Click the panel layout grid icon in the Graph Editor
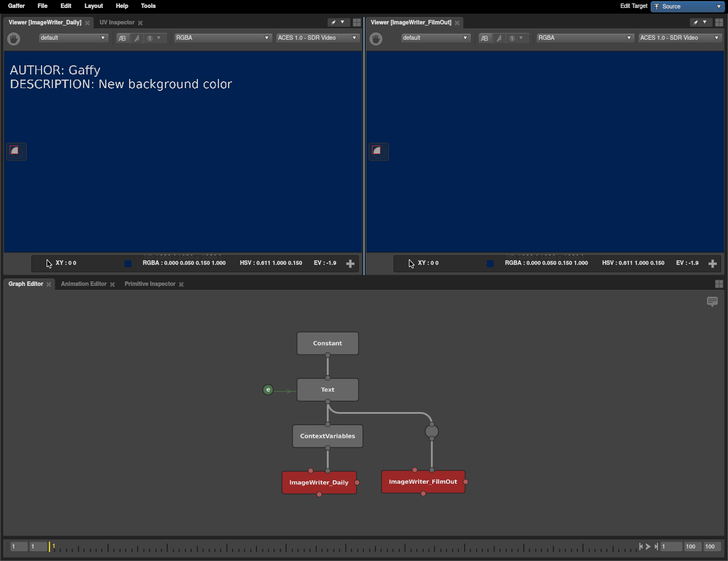Screen dimensions: 728x561 (719, 284)
